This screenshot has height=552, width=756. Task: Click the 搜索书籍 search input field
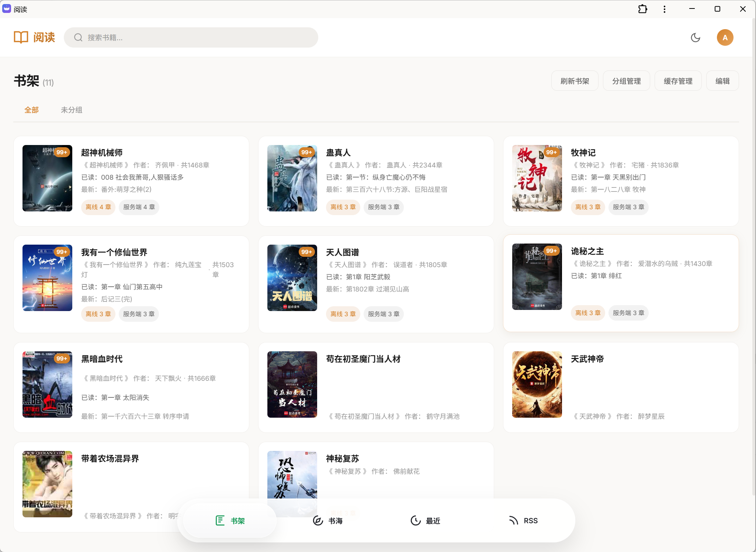[x=192, y=37]
